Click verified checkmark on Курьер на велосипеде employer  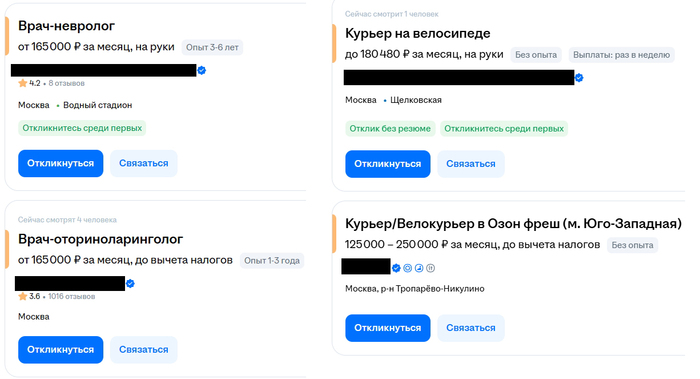pos(579,78)
